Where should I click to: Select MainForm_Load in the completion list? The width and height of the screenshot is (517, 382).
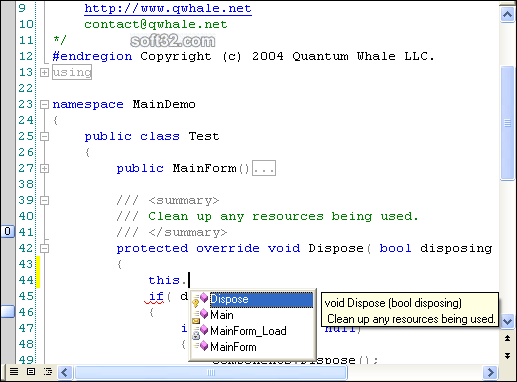pos(248,331)
